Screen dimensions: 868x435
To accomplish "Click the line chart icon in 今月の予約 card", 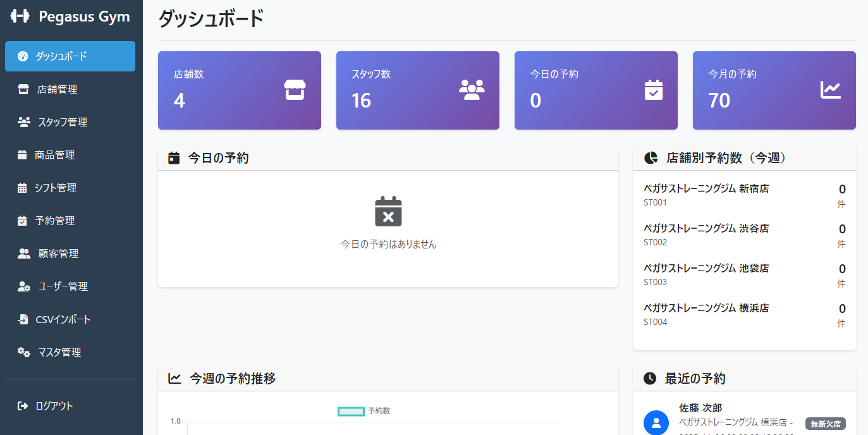I will [831, 90].
